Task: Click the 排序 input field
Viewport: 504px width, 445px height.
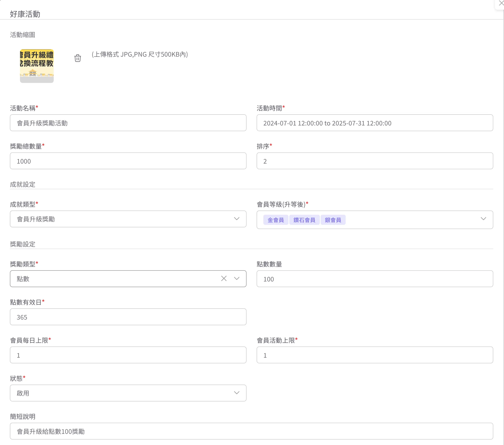Action: click(375, 161)
